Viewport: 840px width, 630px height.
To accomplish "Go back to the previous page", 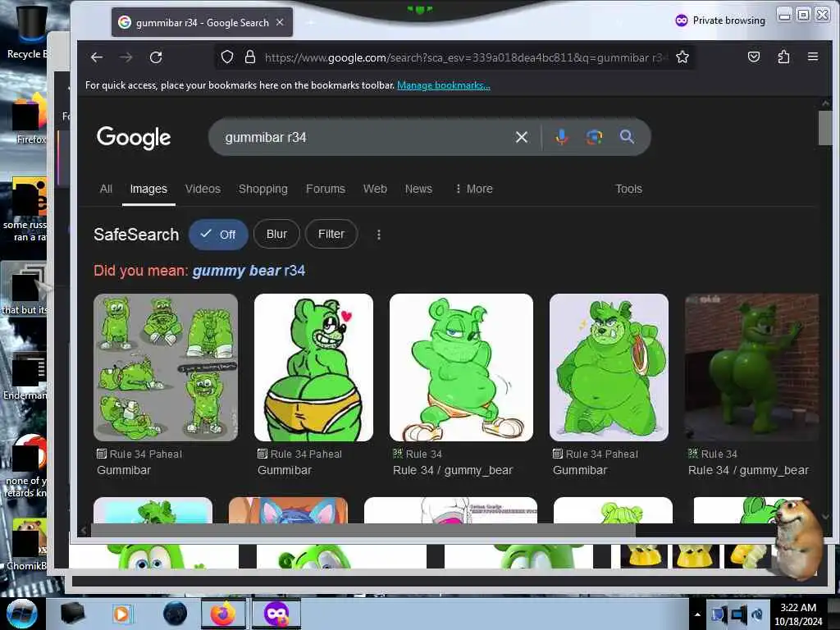I will (97, 57).
